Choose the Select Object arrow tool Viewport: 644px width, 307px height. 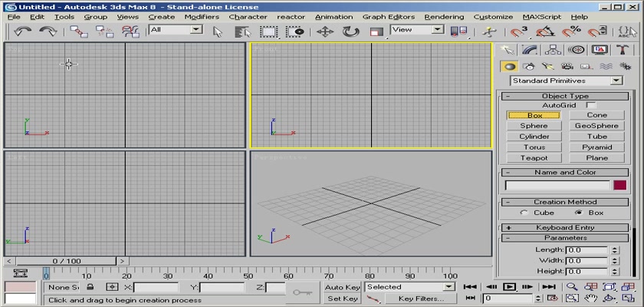(218, 31)
